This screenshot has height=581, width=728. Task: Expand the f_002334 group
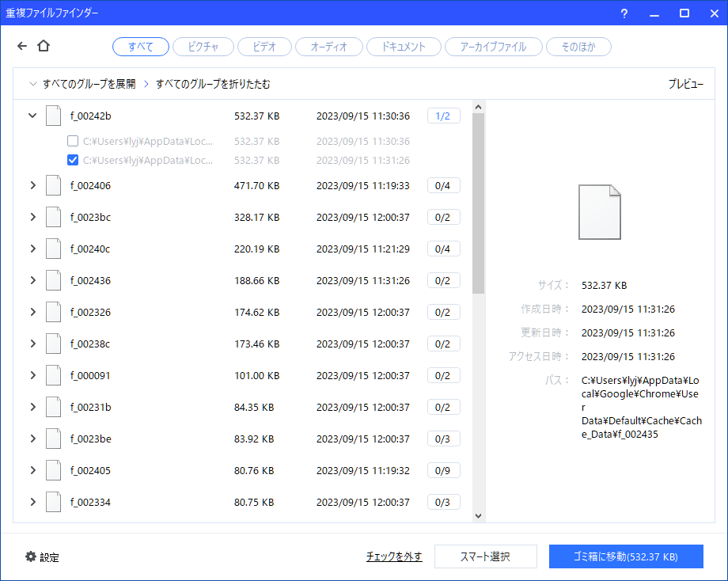(x=32, y=501)
